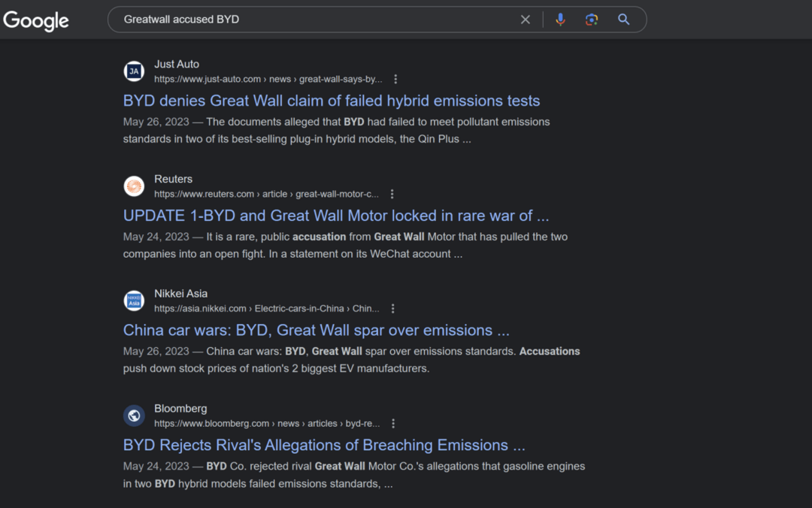
Task: Open 'BYD Rejects Rival's Allegations' article
Action: (x=324, y=446)
